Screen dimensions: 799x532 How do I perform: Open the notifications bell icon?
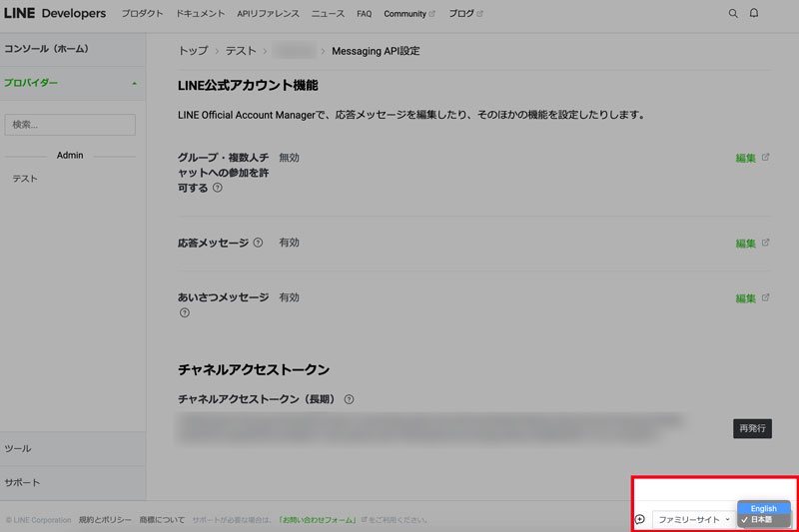754,13
